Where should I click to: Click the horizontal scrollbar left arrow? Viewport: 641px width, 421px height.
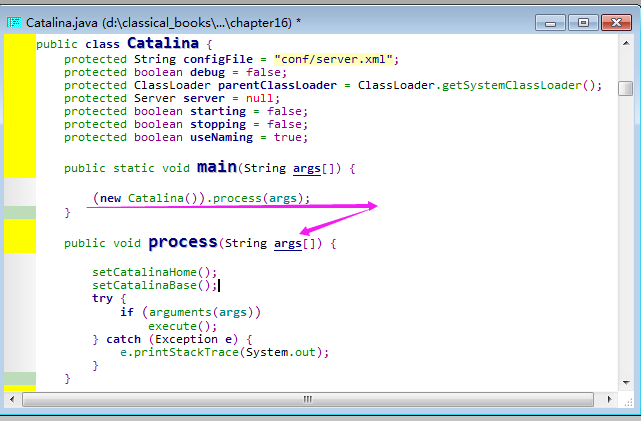coord(12,399)
